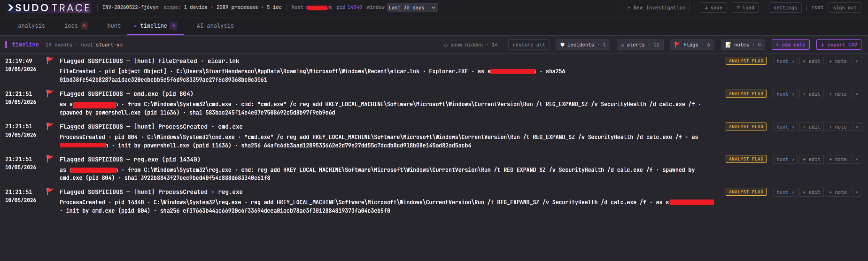The image size is (868, 261).
Task: Click flag icon on reg.exe (pid 14340) row
Action: coord(50,159)
